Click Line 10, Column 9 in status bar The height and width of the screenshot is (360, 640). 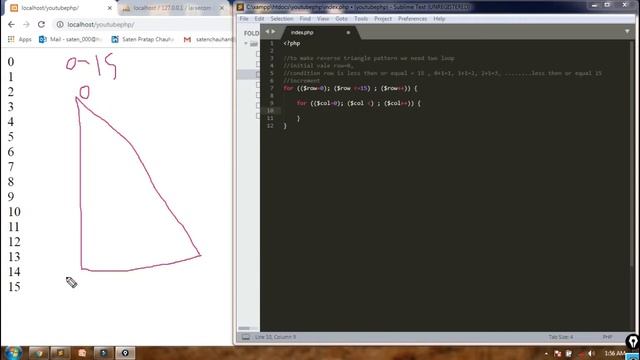[276, 337]
